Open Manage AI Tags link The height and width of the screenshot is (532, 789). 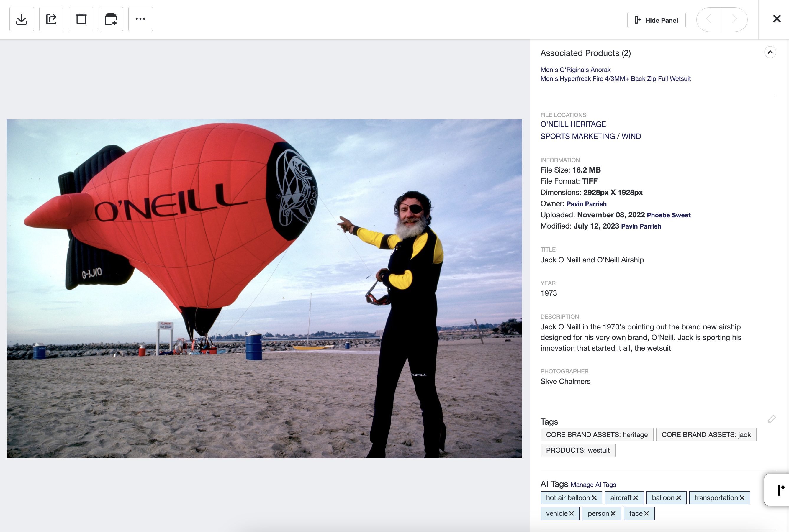(593, 485)
